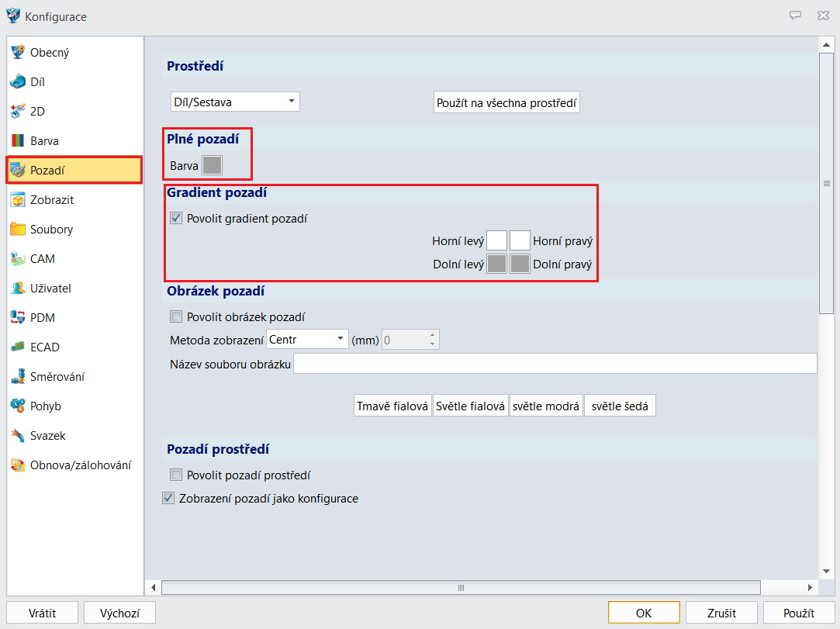The height and width of the screenshot is (629, 840).
Task: Apply the Tmavě fialová preset
Action: click(x=392, y=406)
